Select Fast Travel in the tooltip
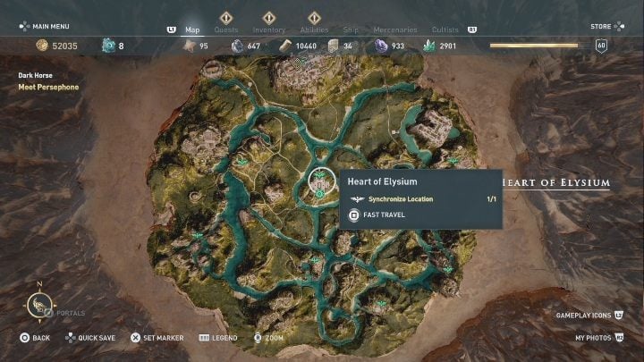The width and height of the screenshot is (644, 362). (377, 215)
